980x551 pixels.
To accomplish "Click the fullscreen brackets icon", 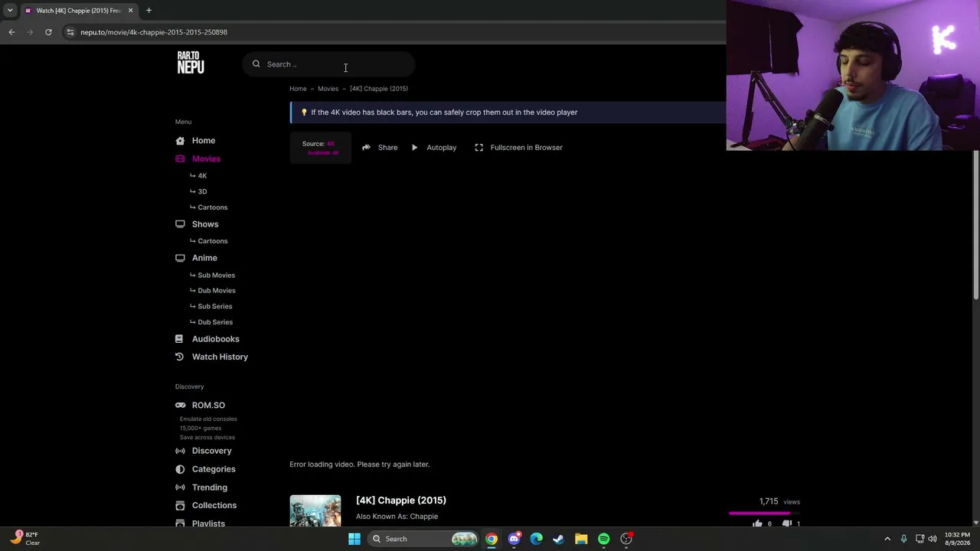I will pyautogui.click(x=479, y=148).
